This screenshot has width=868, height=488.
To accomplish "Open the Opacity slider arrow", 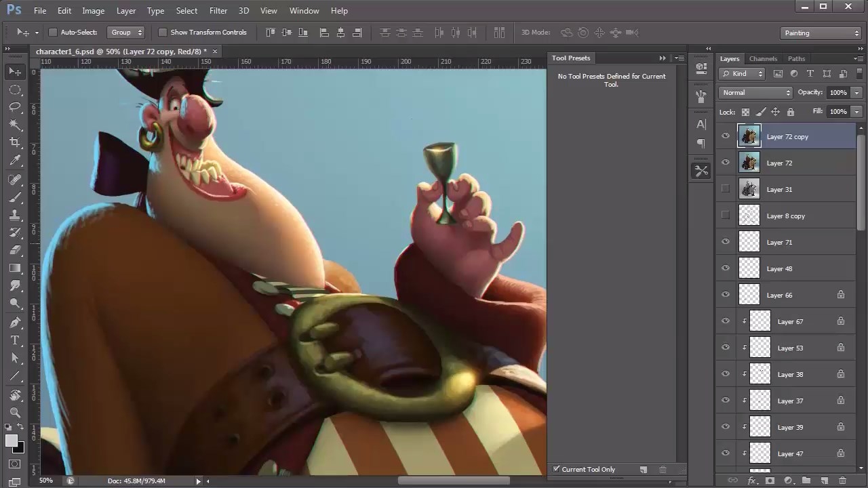I will [x=857, y=93].
